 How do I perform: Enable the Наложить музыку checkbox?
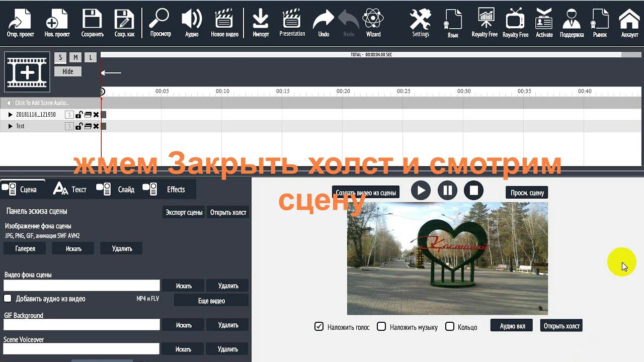coord(381,326)
